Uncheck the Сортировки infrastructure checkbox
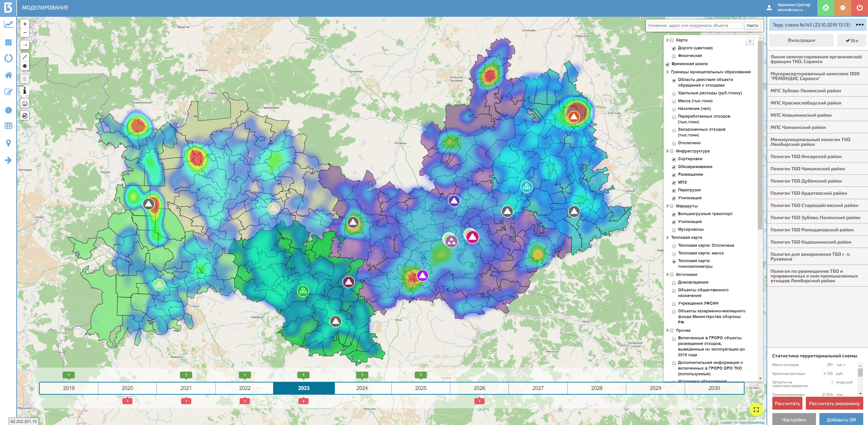This screenshot has width=868, height=425. pyautogui.click(x=674, y=159)
